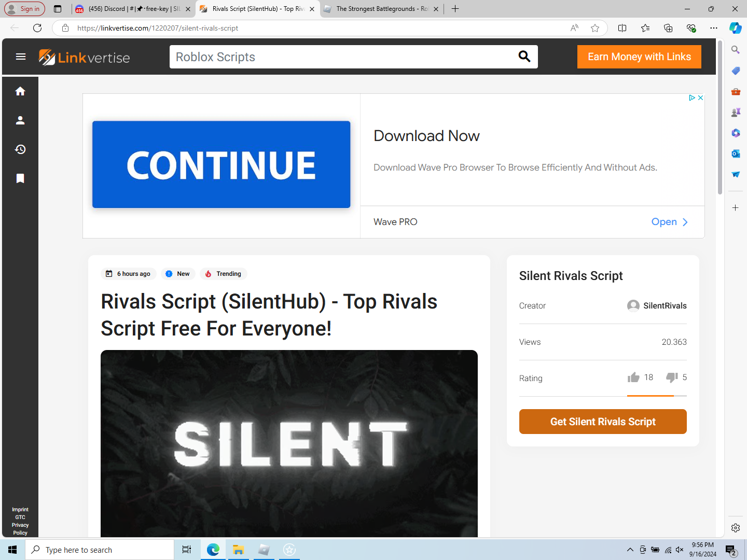The width and height of the screenshot is (747, 560).
Task: Click Get Silent Rivals Script button
Action: [x=603, y=422]
